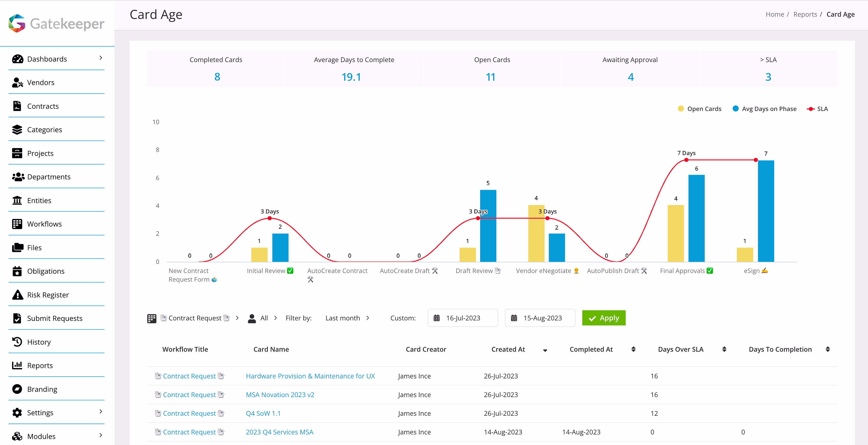Open the Contracts menu item
Viewport: 868px width, 445px height.
pos(43,106)
